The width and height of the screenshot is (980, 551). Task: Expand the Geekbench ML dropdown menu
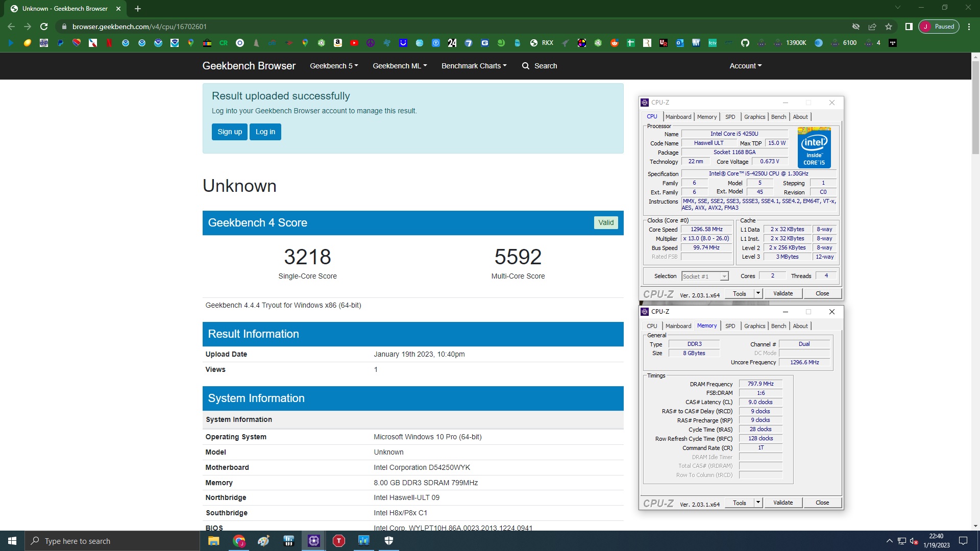coord(400,66)
